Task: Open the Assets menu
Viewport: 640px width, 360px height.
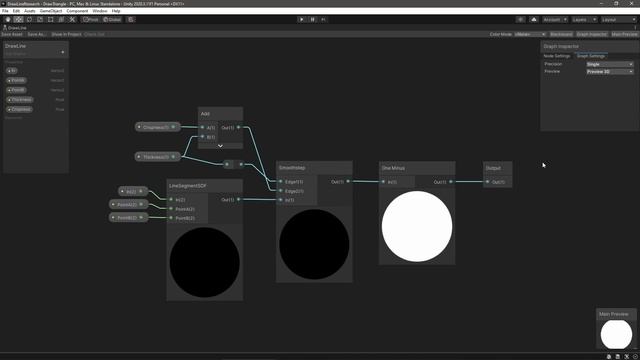Action: point(30,11)
